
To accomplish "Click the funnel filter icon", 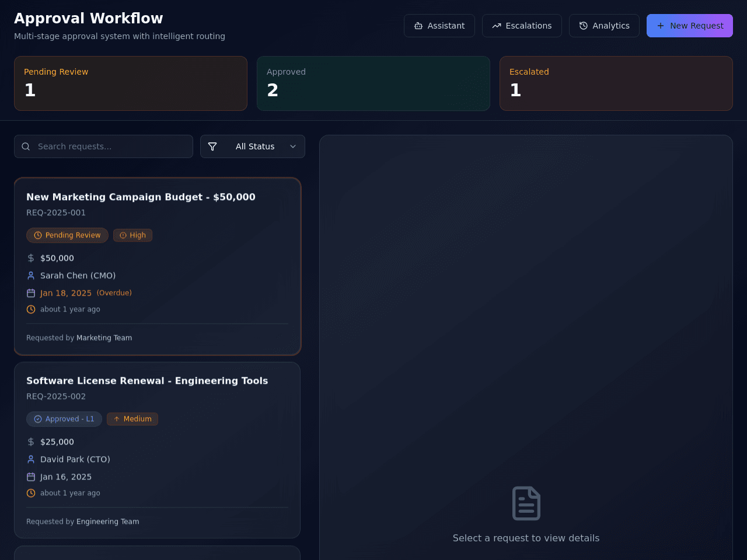I will (212, 146).
